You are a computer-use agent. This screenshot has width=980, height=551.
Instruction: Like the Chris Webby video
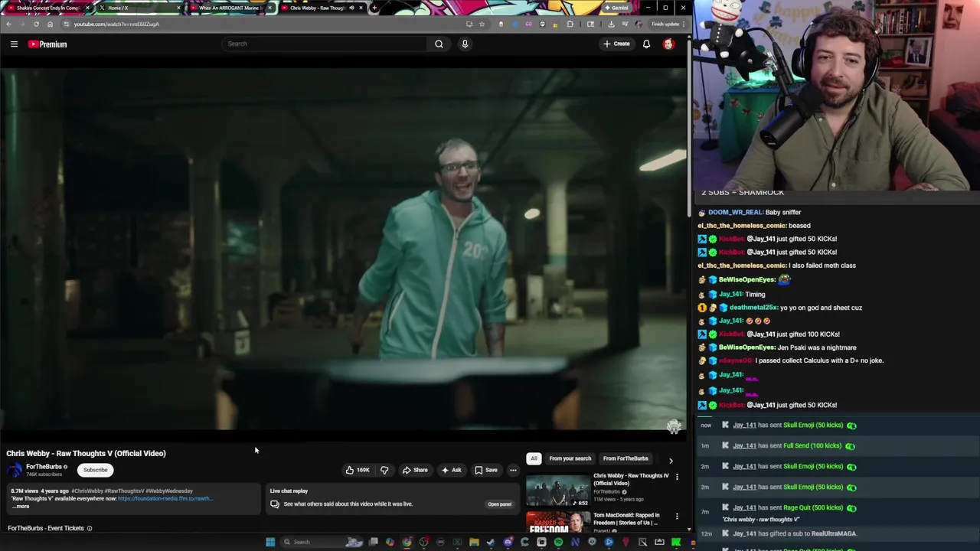358,470
